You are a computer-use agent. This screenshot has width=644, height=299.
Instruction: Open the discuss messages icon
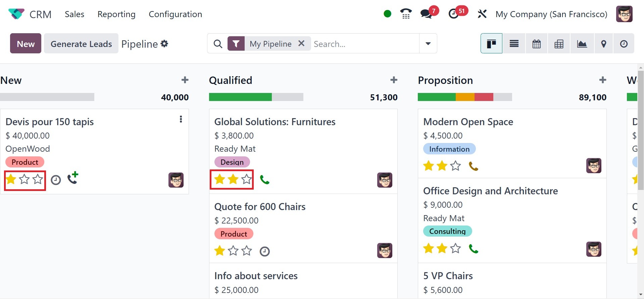(x=426, y=14)
